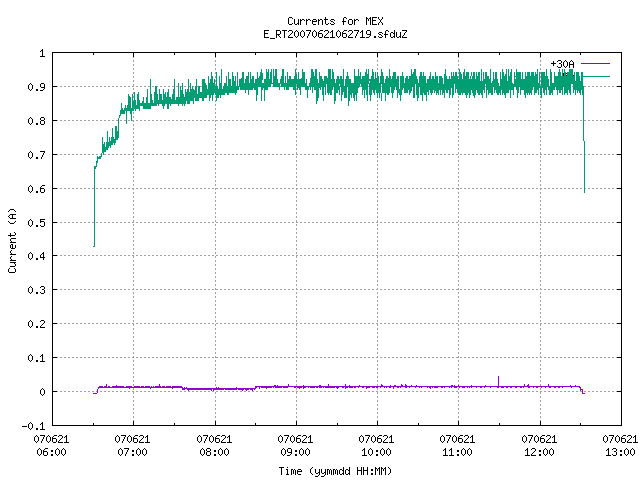Click the x-axis time label "09:00"
This screenshot has height=480, width=640.
[295, 452]
